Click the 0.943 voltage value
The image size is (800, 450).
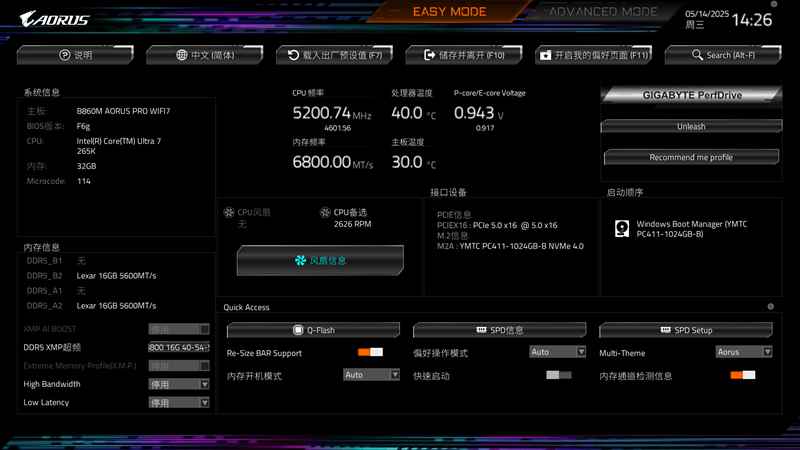(474, 113)
